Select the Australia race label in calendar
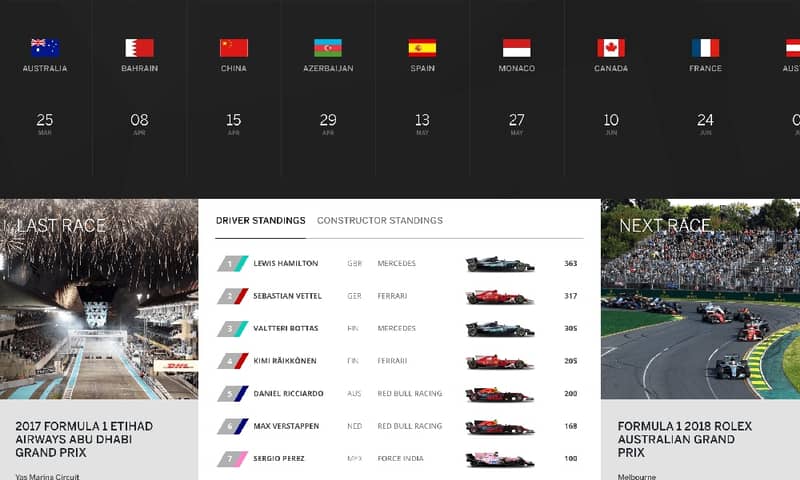Viewport: 800px width, 480px height. click(45, 68)
